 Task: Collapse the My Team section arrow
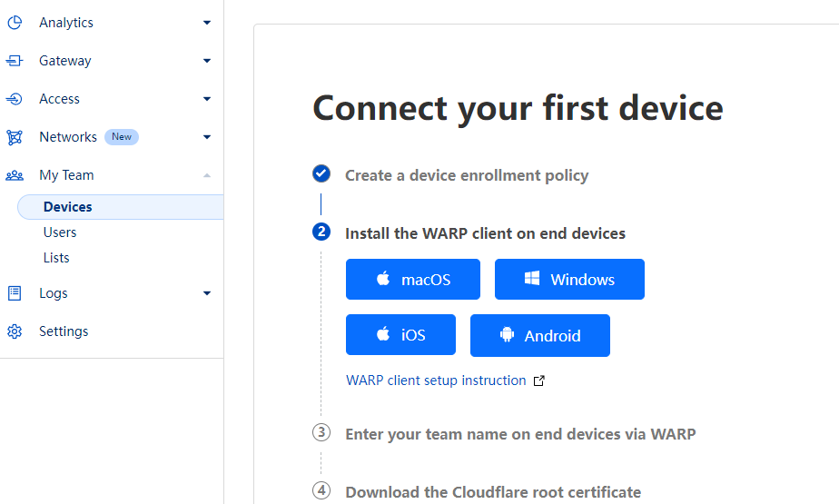pos(207,175)
